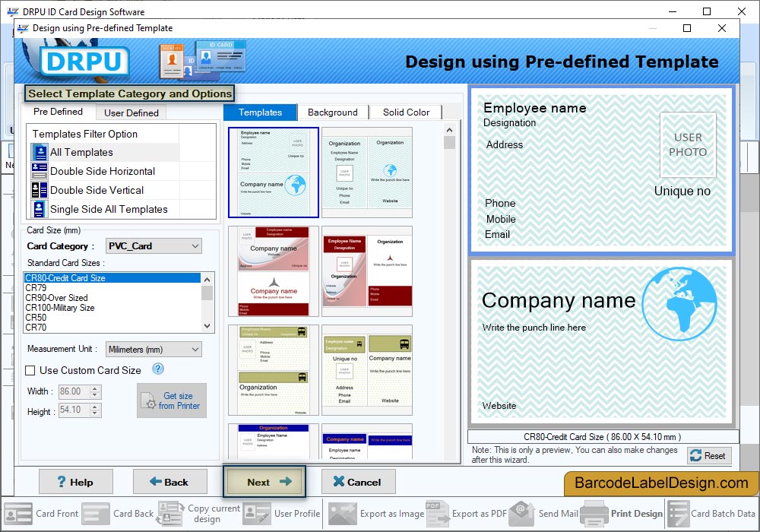This screenshot has width=760, height=532.
Task: Click templates gallery scroll up arrow
Action: pyautogui.click(x=449, y=130)
